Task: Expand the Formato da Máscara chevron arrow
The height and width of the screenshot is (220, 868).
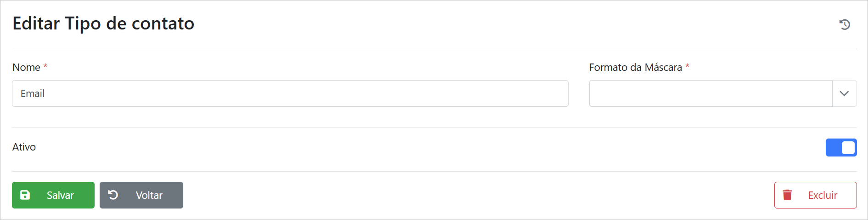Action: [844, 93]
